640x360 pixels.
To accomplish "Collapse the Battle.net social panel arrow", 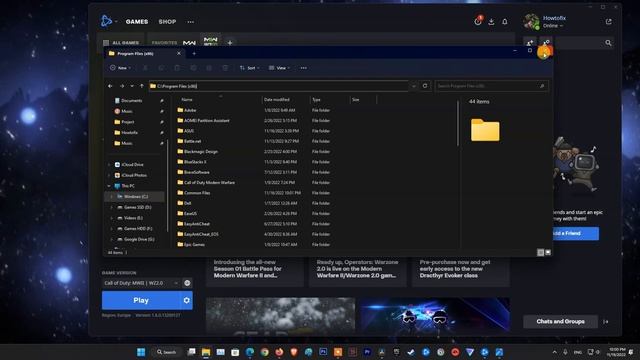I will [606, 322].
